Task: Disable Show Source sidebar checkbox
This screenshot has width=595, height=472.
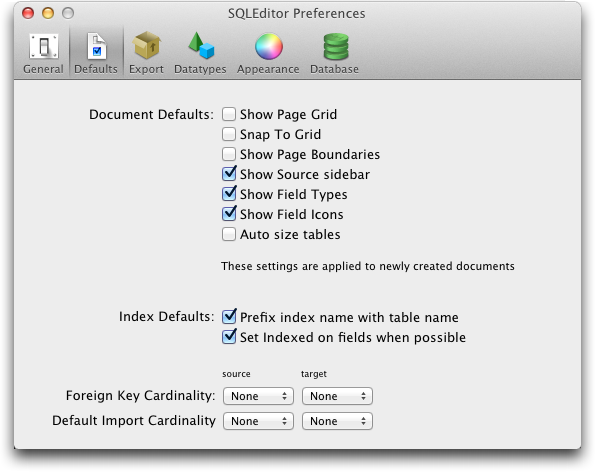Action: (x=229, y=174)
